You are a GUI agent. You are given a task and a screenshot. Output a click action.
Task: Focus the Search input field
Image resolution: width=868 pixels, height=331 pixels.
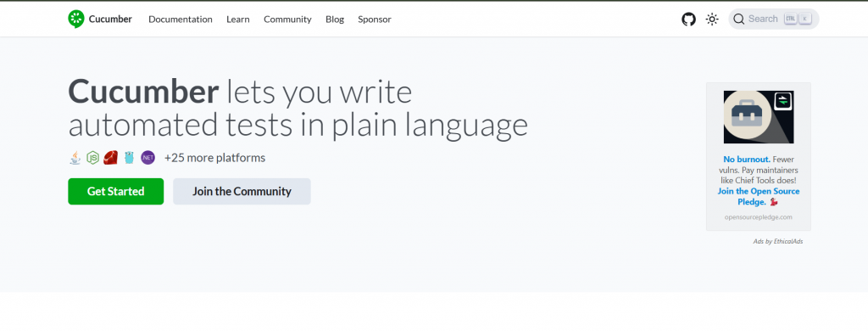pyautogui.click(x=773, y=19)
